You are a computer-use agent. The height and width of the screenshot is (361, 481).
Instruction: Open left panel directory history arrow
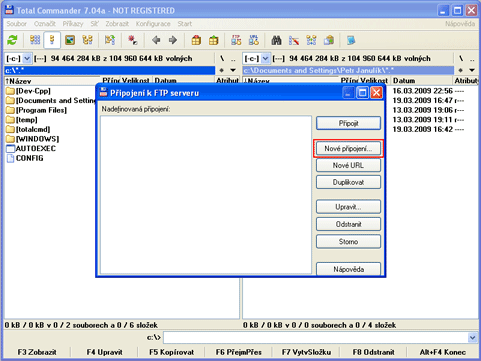click(x=233, y=70)
